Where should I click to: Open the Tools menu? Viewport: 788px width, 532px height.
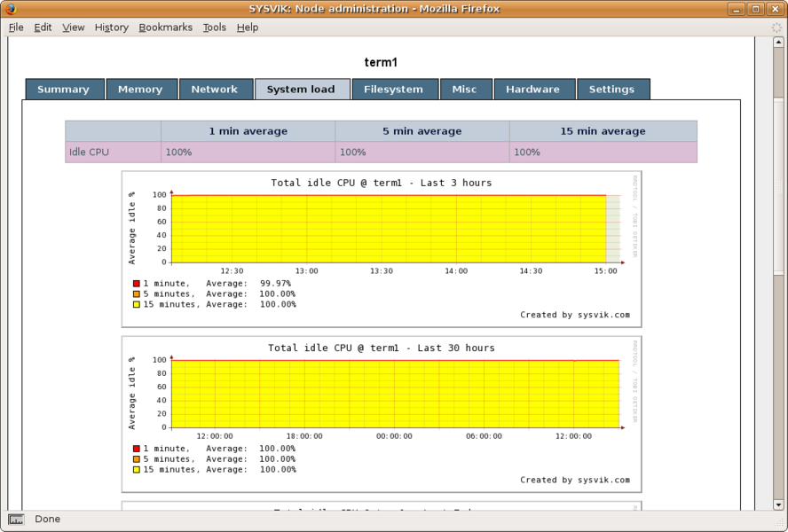click(215, 27)
